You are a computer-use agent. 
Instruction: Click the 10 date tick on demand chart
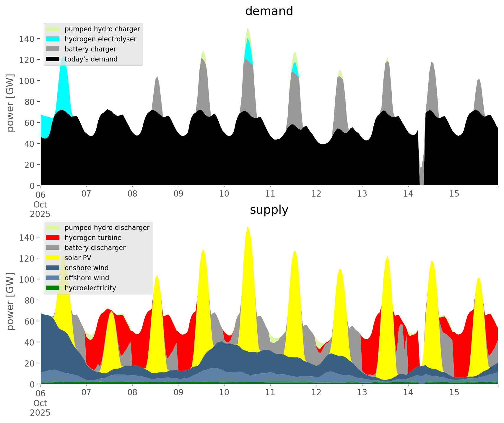pos(224,194)
